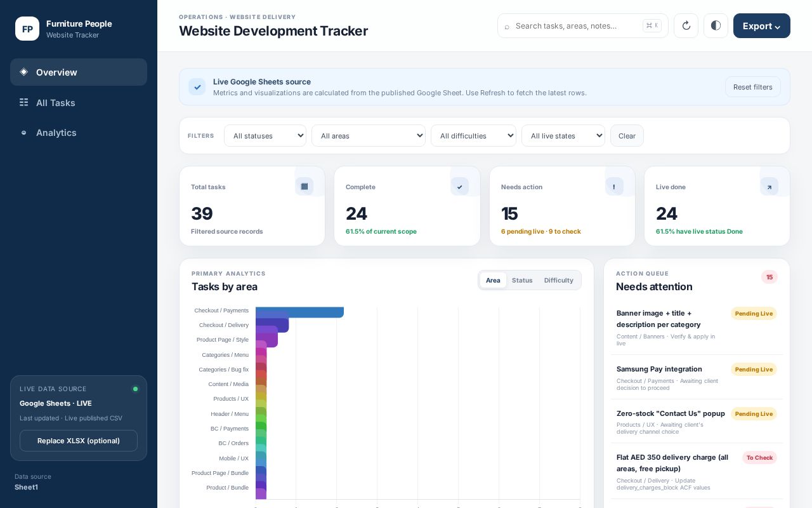The width and height of the screenshot is (812, 508).
Task: Click the magnifier icon in search bar
Action: (507, 26)
